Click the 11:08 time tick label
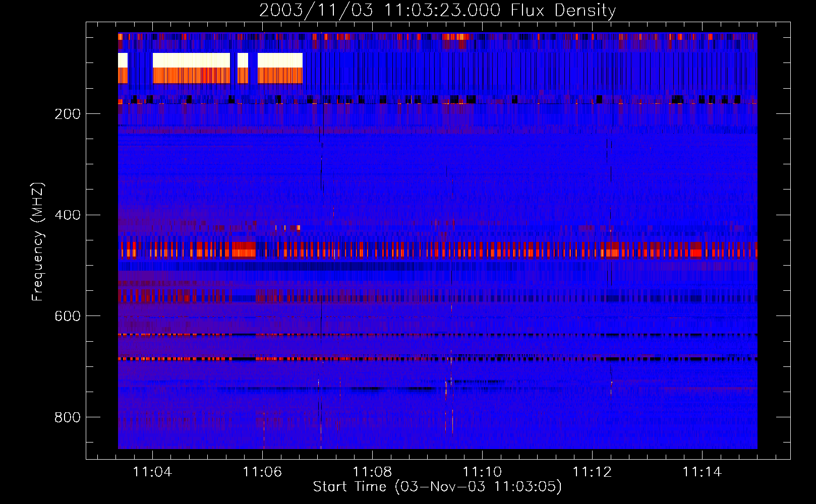This screenshot has height=504, width=816. point(372,472)
